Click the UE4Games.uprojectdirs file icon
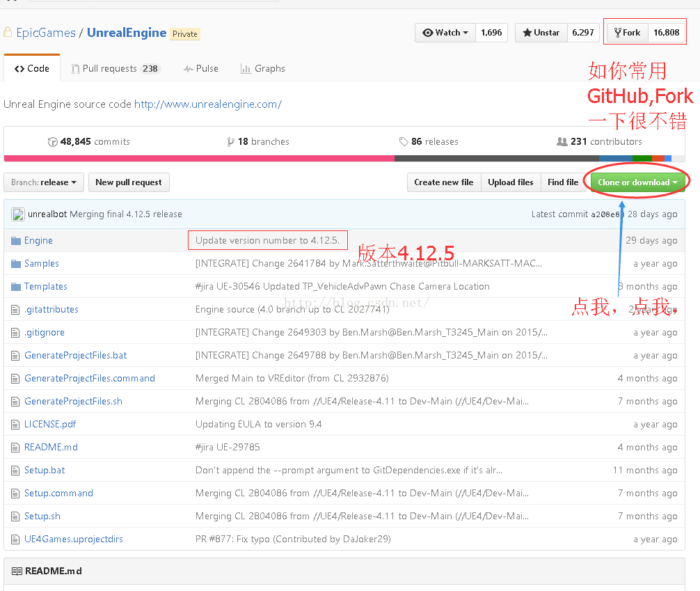The width and height of the screenshot is (700, 591). coord(15,539)
